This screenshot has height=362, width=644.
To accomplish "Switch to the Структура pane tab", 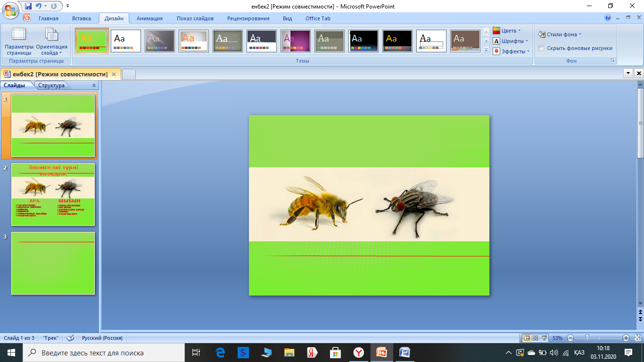I will coord(51,85).
